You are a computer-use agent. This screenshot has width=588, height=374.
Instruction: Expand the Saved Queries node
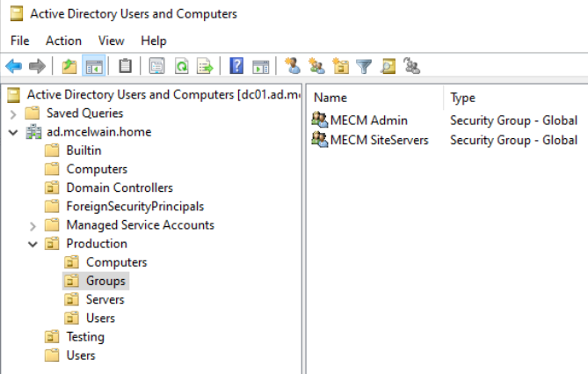tap(13, 114)
